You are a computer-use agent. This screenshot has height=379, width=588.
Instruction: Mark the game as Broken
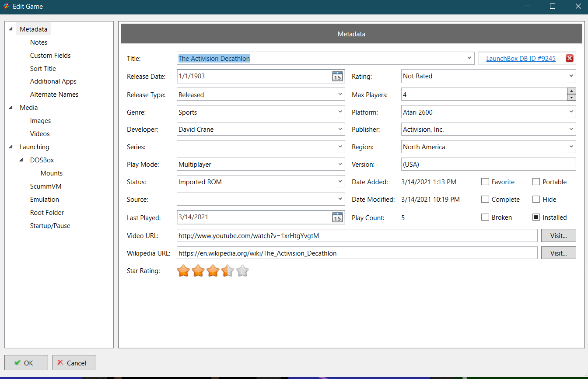point(485,217)
